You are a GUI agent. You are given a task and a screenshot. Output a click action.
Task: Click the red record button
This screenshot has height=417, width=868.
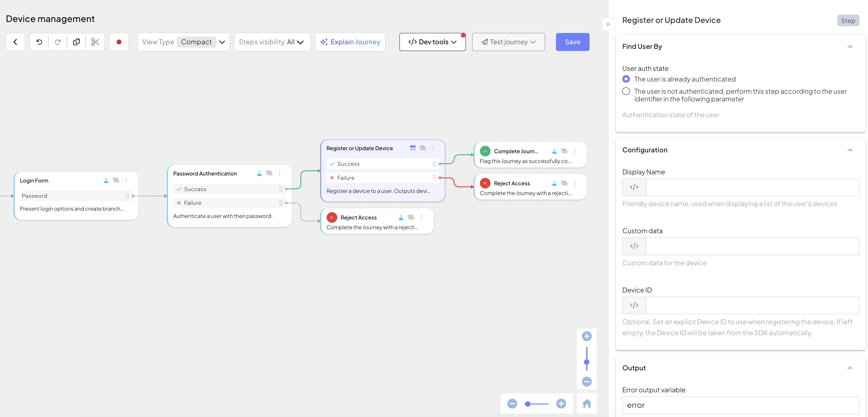pos(119,42)
